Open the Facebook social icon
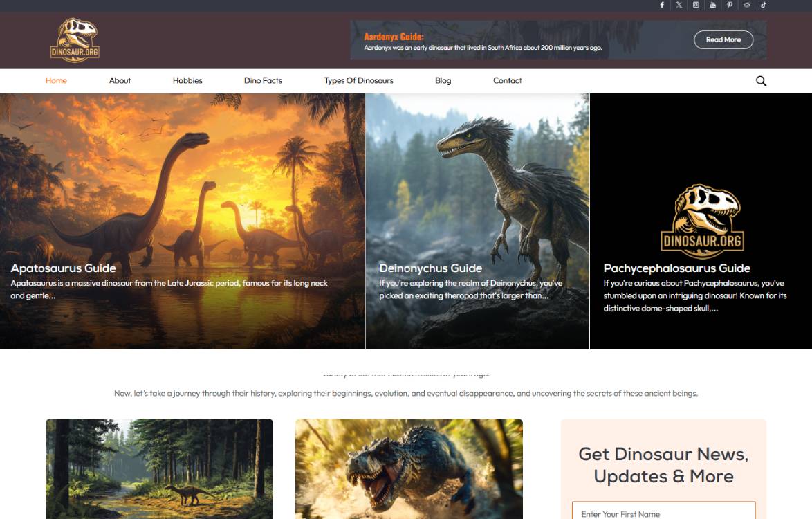The height and width of the screenshot is (519, 812). point(662,5)
